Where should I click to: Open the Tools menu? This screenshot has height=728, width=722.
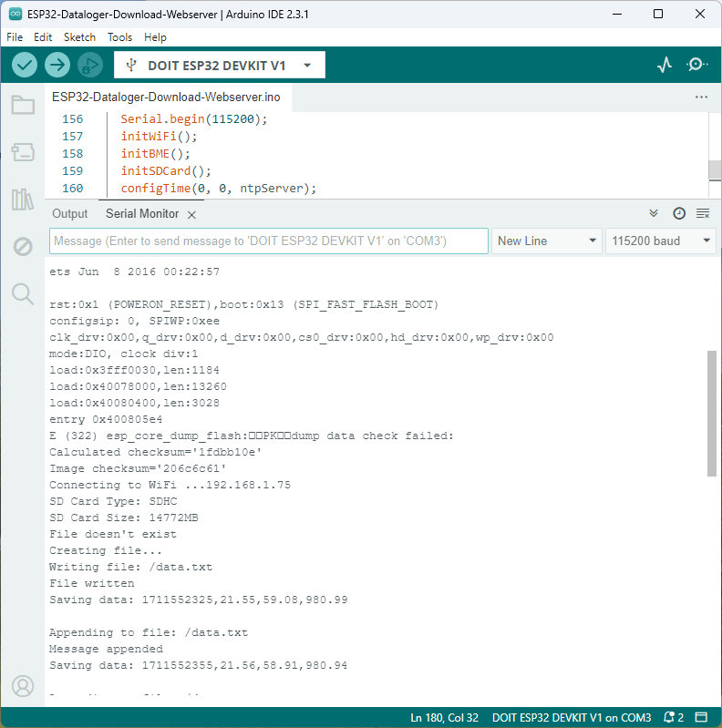coord(119,37)
